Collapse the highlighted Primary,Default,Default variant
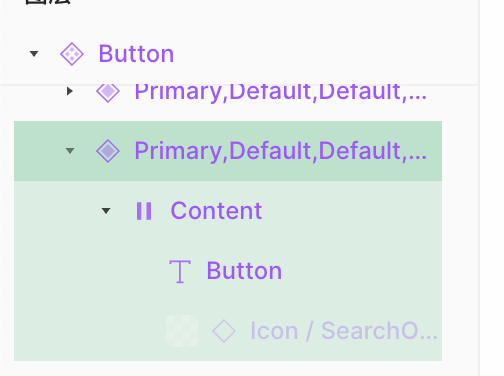Viewport: 504px width, 376px height. coord(70,151)
